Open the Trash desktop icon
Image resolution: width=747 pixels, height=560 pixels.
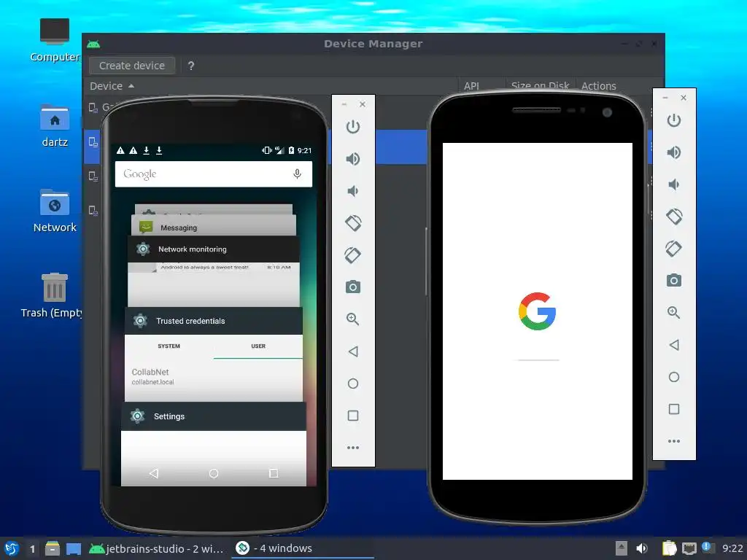point(52,295)
